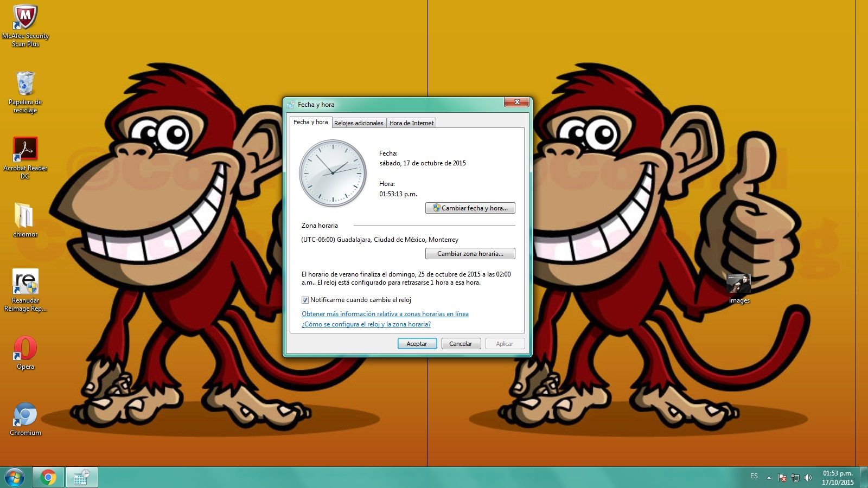Switch to Hora de Internet tab

point(411,123)
